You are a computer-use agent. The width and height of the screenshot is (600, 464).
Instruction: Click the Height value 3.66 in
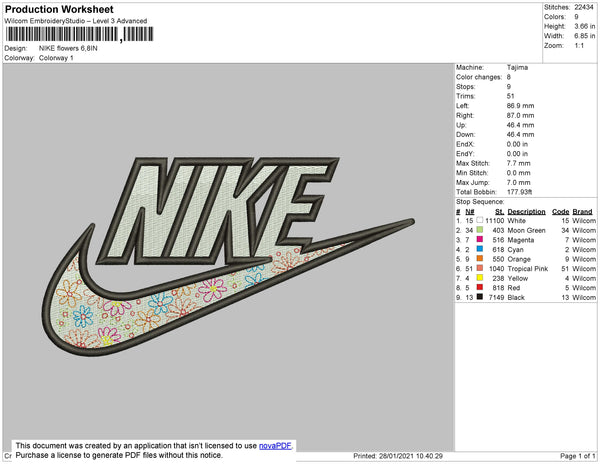coord(584,26)
